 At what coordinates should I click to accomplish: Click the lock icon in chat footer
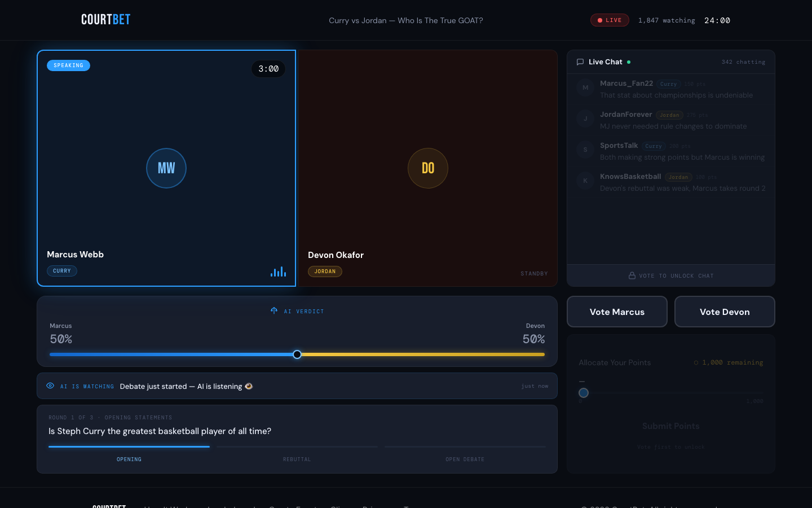pyautogui.click(x=632, y=275)
